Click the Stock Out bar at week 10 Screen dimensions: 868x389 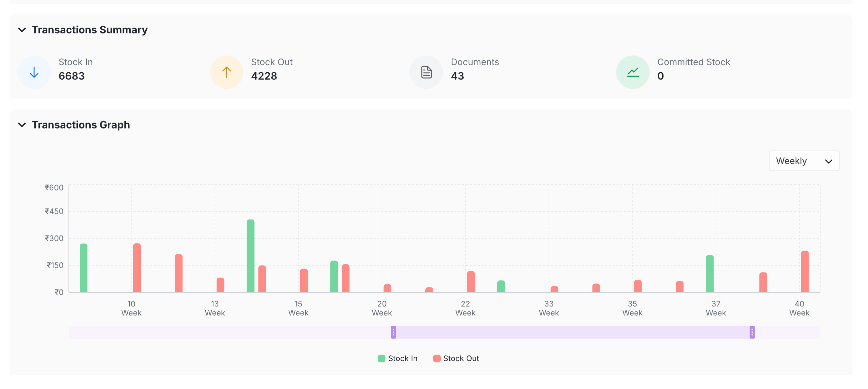tap(137, 268)
